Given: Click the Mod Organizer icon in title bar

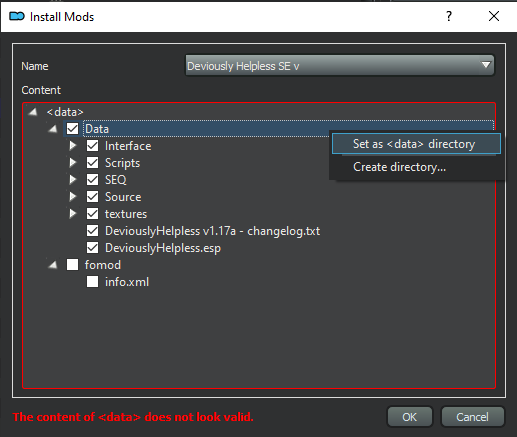Looking at the screenshot, I should coord(17,16).
